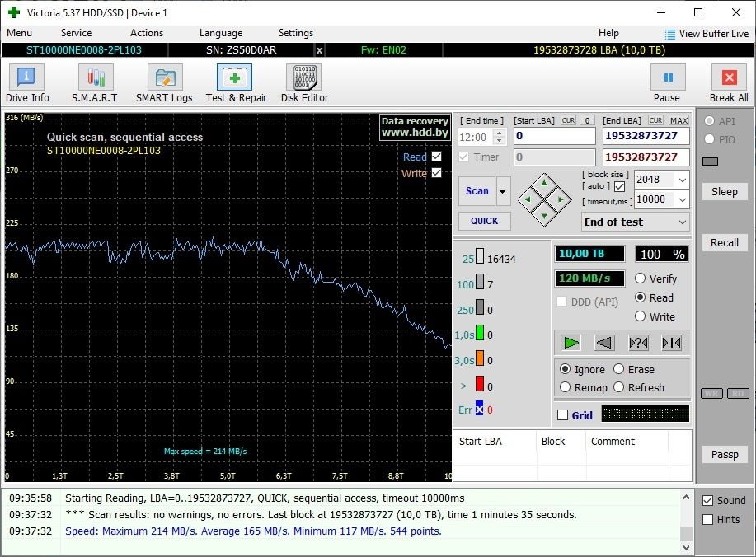Open the Settings menu
Image resolution: width=756 pixels, height=557 pixels.
[295, 33]
